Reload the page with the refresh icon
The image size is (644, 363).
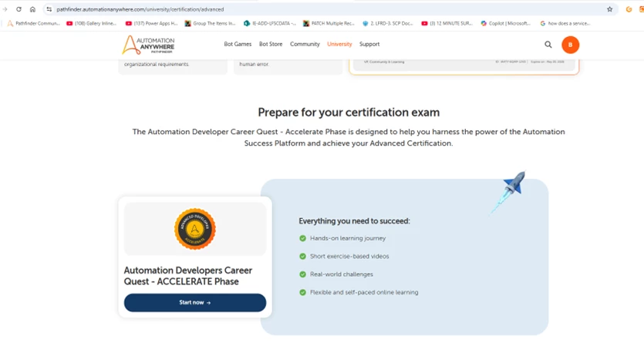(19, 9)
